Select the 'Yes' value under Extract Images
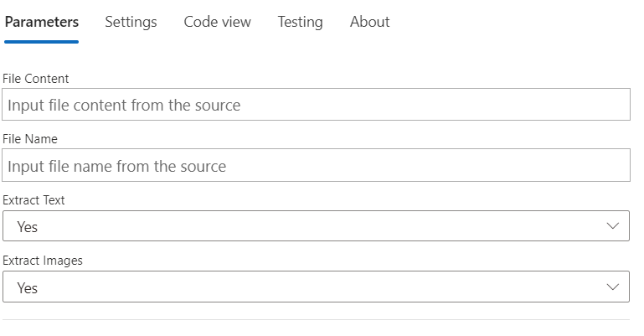The width and height of the screenshot is (644, 336). coord(28,288)
